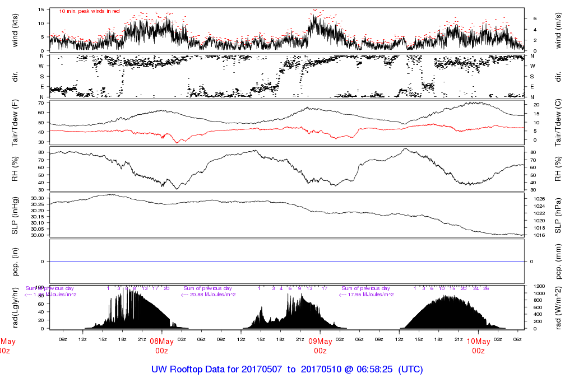Click the '0' tick on Tair/Tdew (C) axis
The height and width of the screenshot is (392, 574).
point(535,140)
